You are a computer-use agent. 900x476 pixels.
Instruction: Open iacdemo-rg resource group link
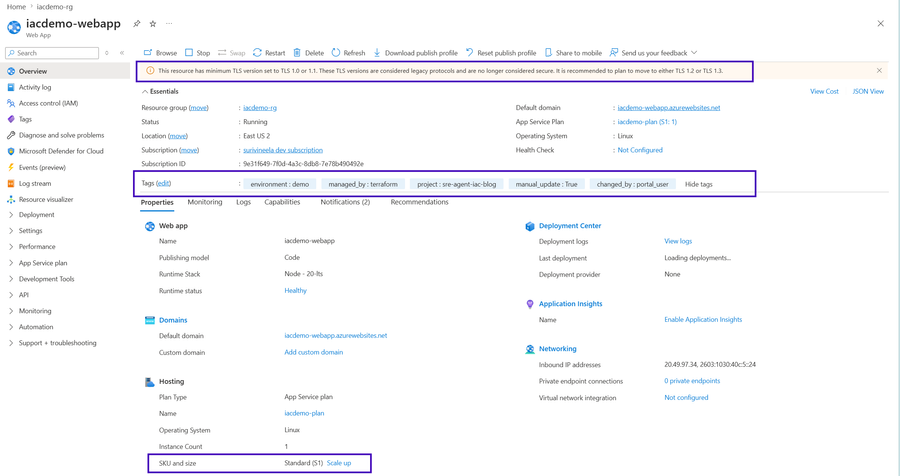click(260, 108)
